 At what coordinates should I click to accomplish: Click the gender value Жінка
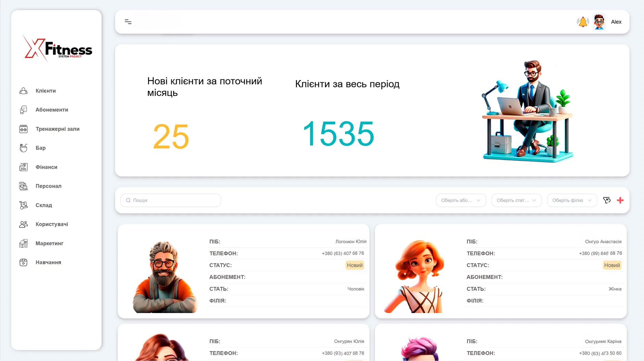615,289
